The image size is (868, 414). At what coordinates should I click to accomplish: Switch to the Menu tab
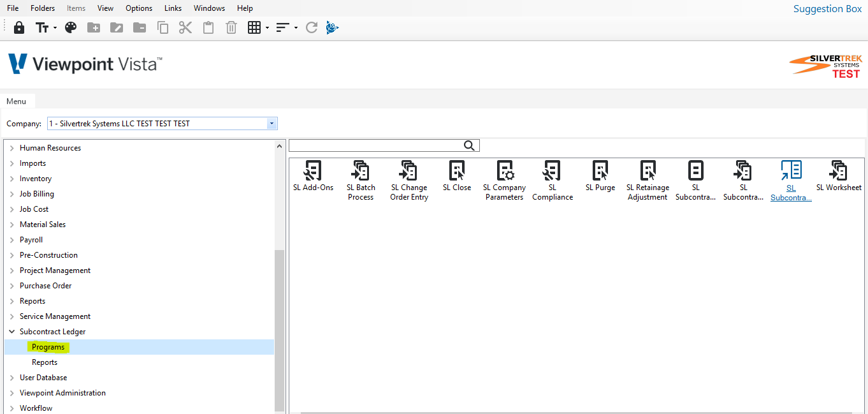click(17, 101)
